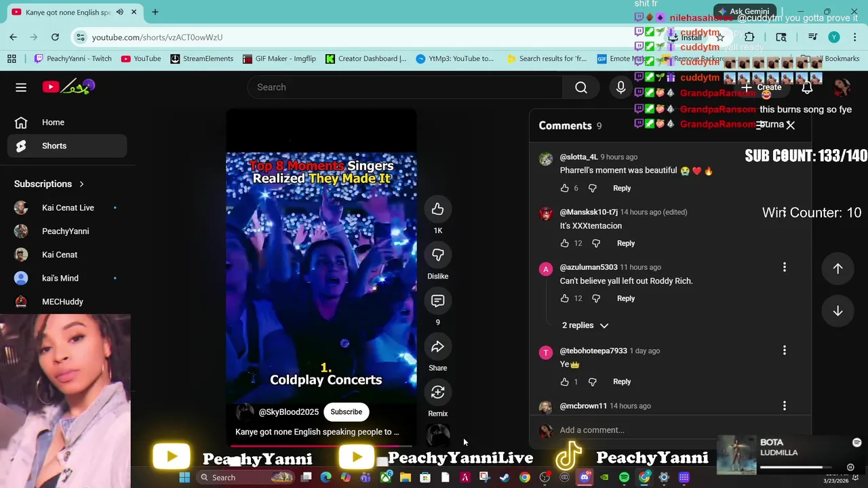Viewport: 868px width, 488px height.
Task: Open the Remix option
Action: click(437, 392)
